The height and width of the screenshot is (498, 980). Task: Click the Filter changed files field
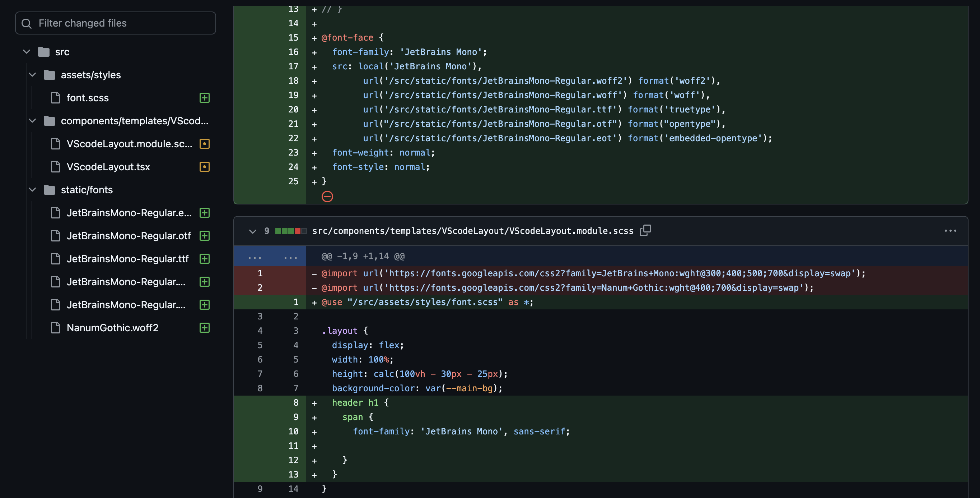click(122, 23)
